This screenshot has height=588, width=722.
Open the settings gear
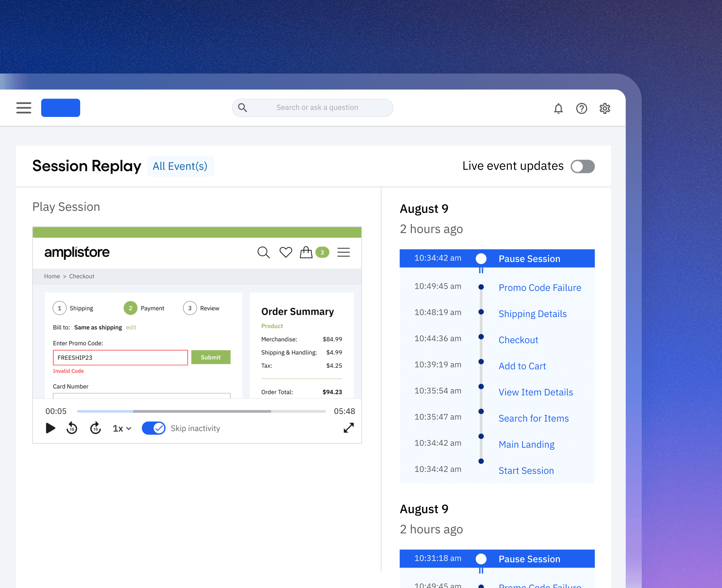[x=604, y=108]
